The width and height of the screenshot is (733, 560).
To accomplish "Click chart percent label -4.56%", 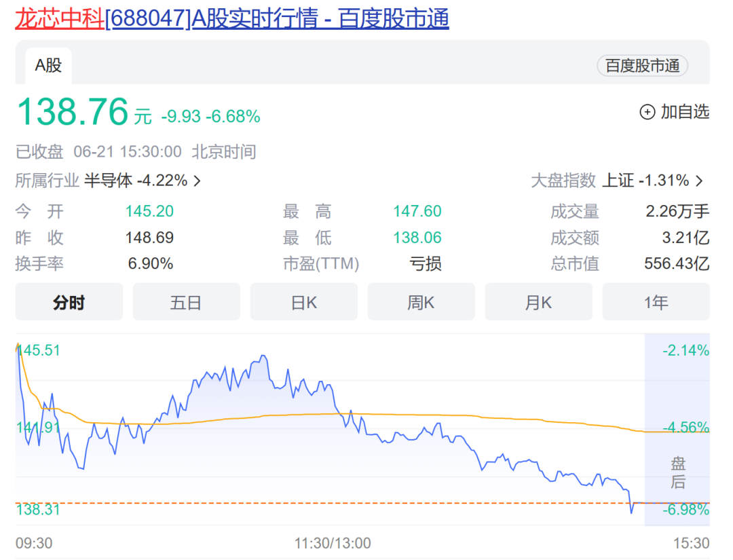I will [685, 427].
